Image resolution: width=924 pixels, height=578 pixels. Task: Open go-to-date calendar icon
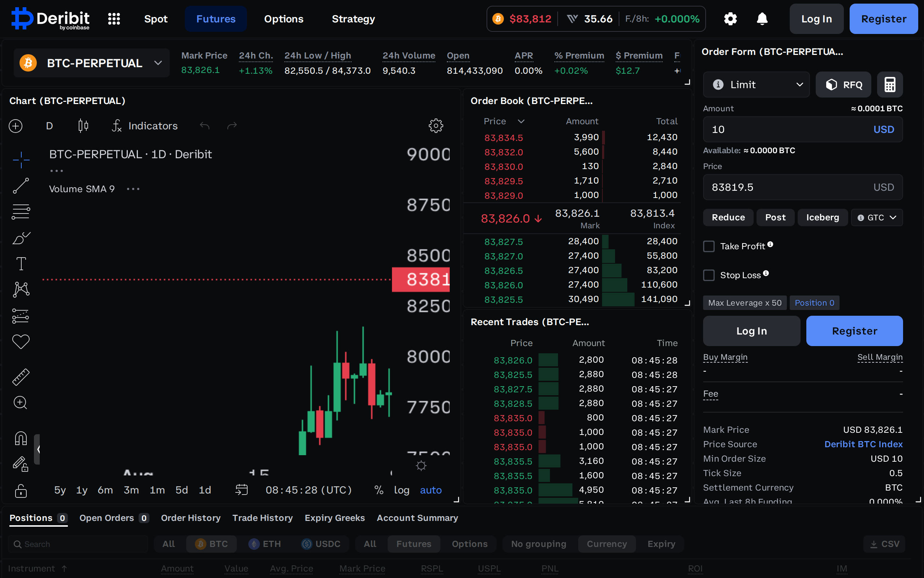pyautogui.click(x=242, y=490)
